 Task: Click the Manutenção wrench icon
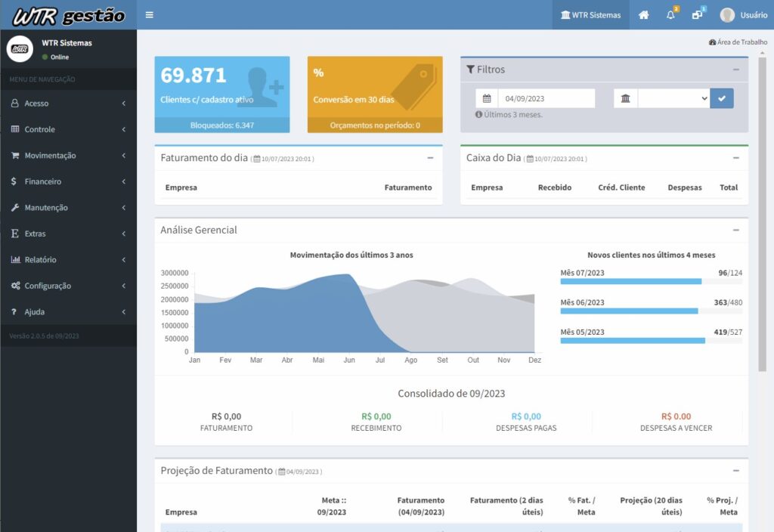[15, 208]
